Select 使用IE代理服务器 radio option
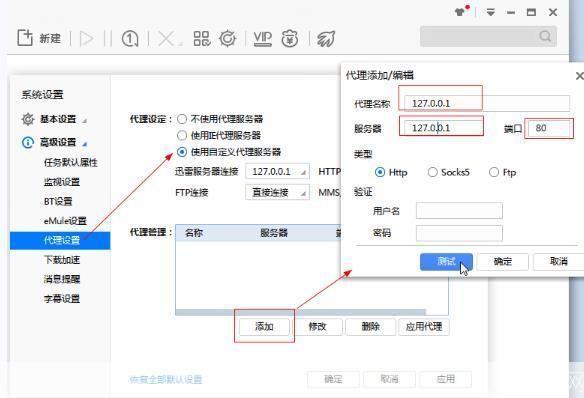 (182, 136)
